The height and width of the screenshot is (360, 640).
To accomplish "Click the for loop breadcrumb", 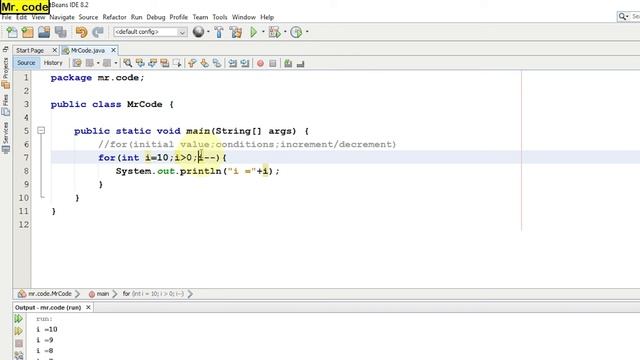I will click(x=153, y=294).
